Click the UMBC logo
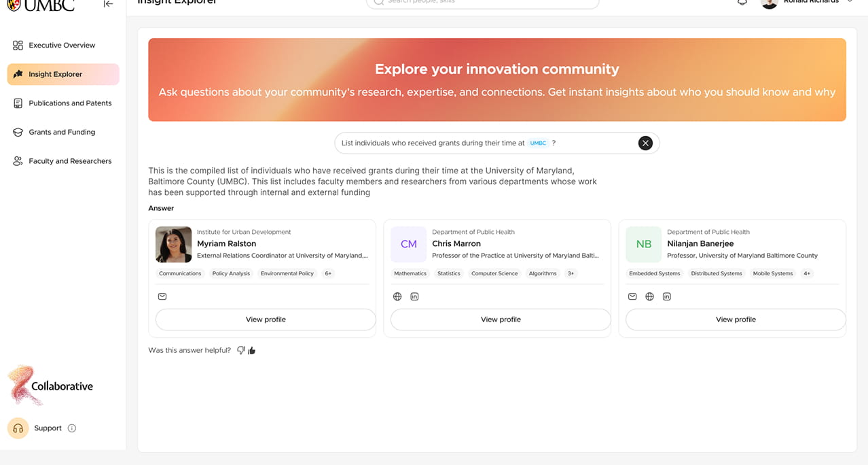 point(41,5)
